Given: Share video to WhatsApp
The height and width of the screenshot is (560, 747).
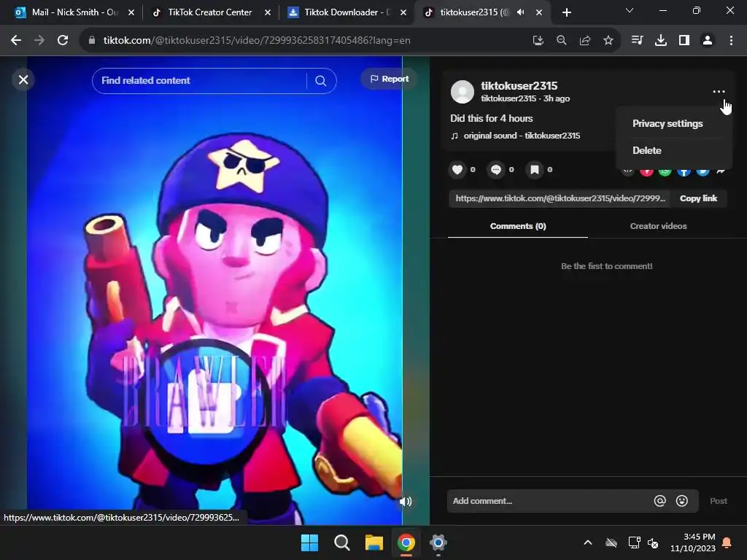Looking at the screenshot, I should [x=665, y=171].
